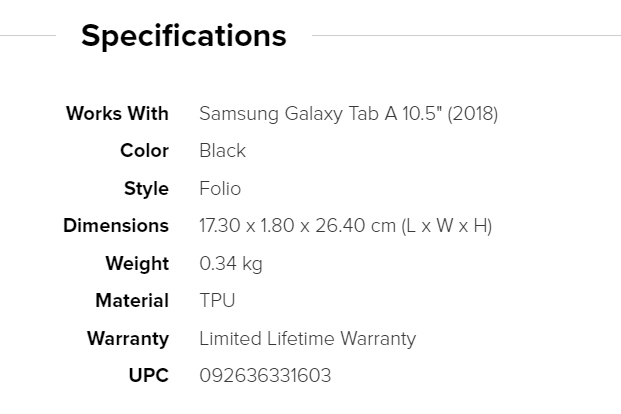Click the TPU material value

click(x=217, y=301)
